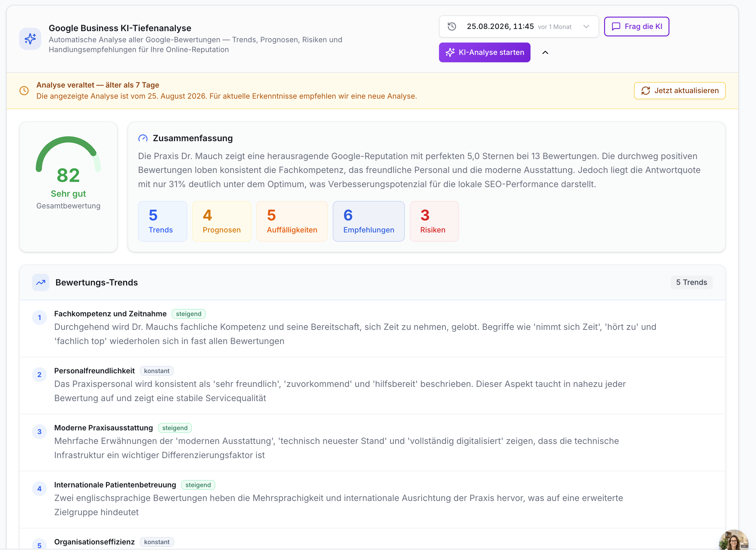Click the Moderne Praxisausstattung trend title
Image resolution: width=756 pixels, height=550 pixels.
103,428
